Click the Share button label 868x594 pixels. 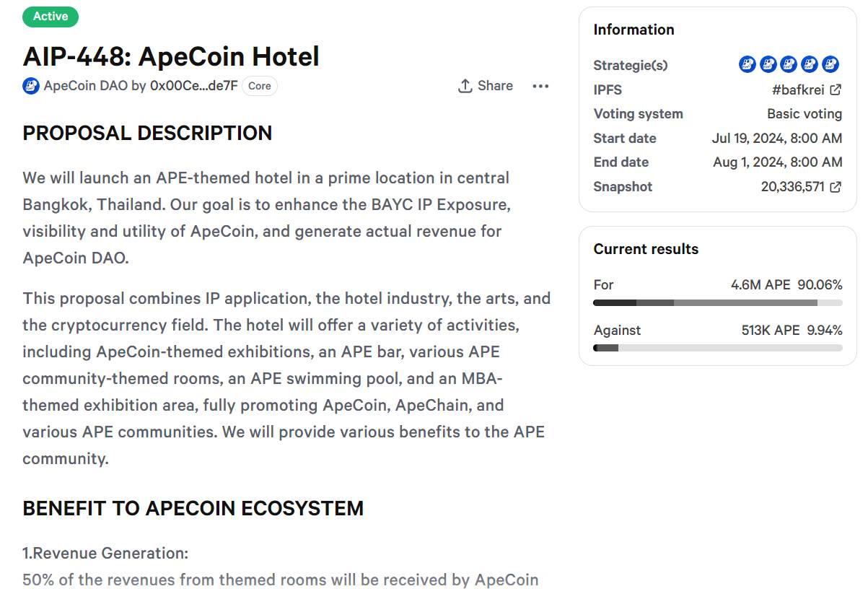[x=495, y=86]
